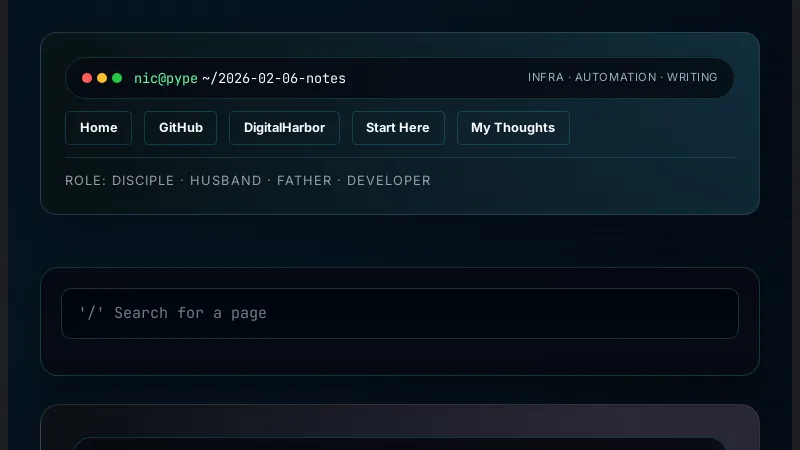This screenshot has height=450, width=800.
Task: Select the Start Here nav button
Action: coord(398,128)
